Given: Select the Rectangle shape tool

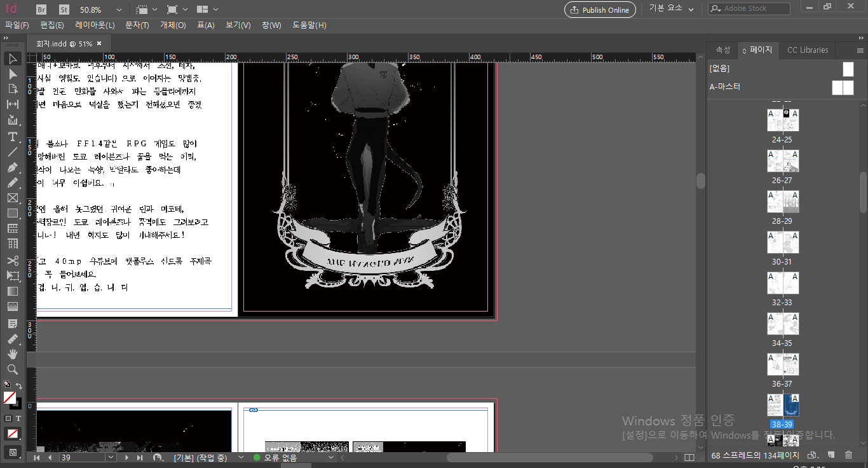Looking at the screenshot, I should click(13, 213).
